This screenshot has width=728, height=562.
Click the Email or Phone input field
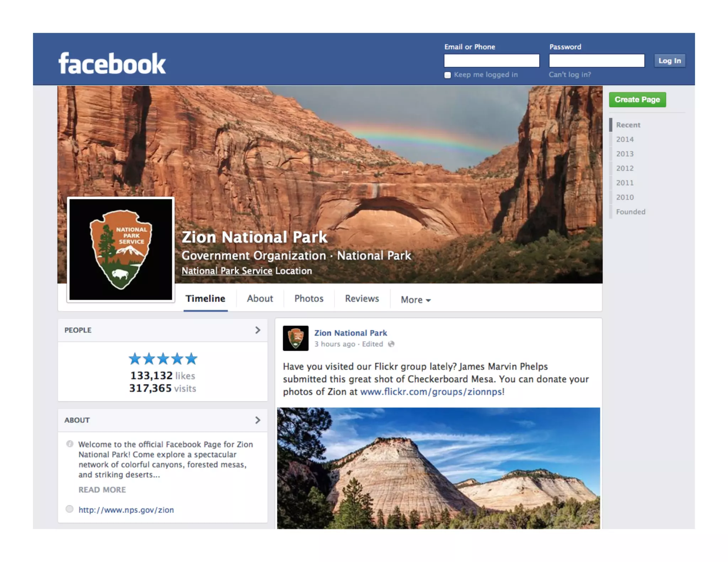pos(492,61)
